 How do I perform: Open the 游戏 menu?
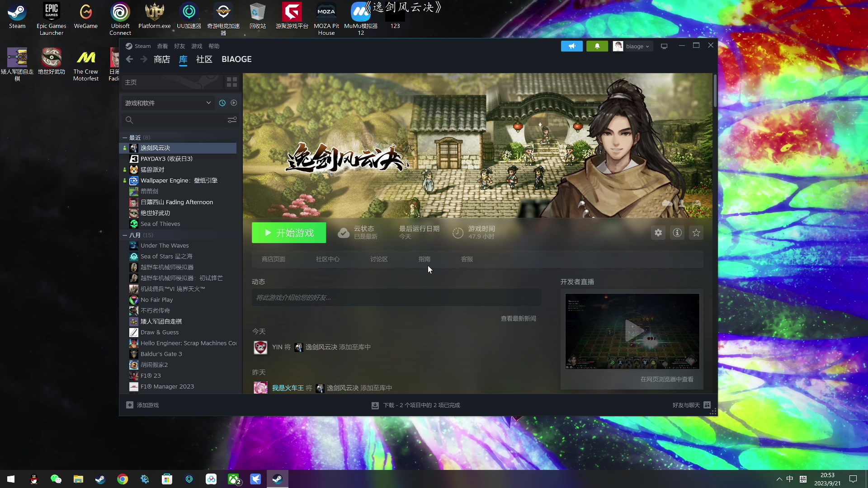click(x=197, y=46)
